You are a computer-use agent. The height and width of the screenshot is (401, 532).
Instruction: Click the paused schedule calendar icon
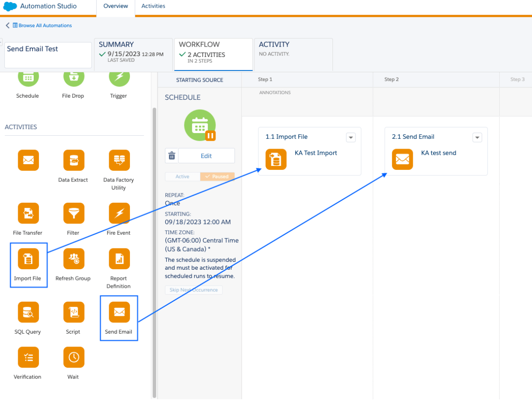(200, 125)
